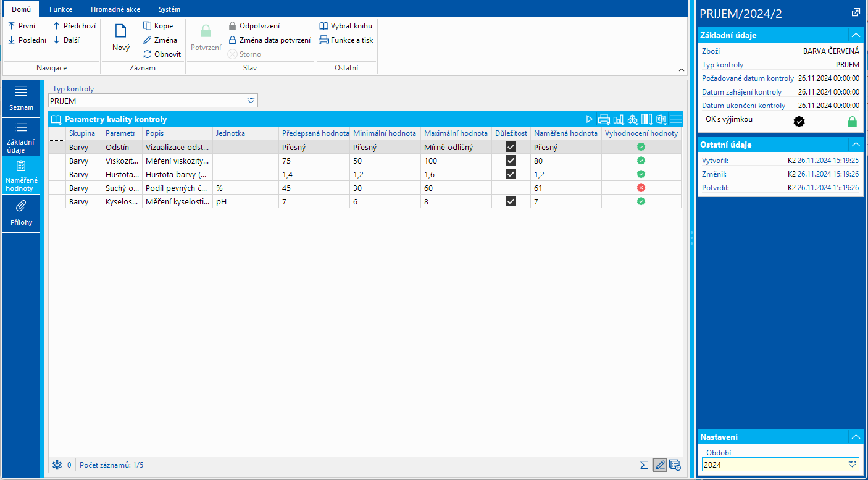Image resolution: width=868 pixels, height=480 pixels.
Task: Click the cubes icon in table header
Action: (x=633, y=119)
